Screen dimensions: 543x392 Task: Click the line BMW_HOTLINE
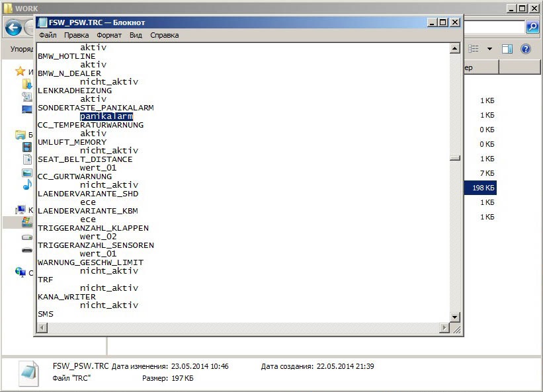[67, 56]
